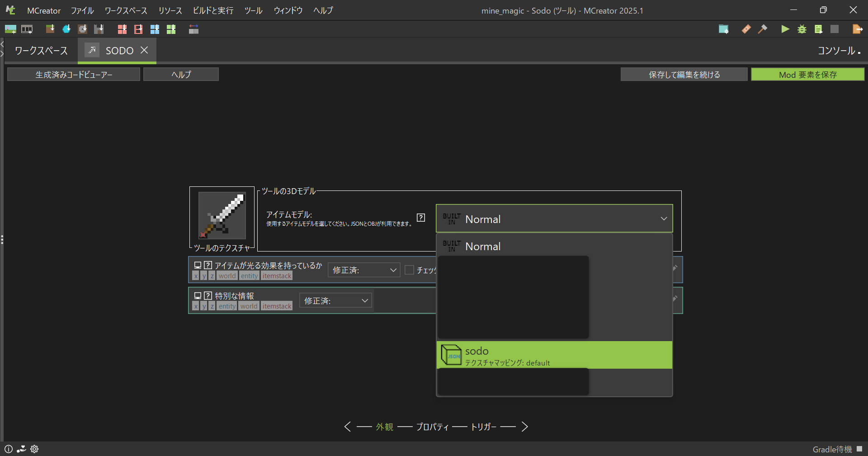Click the clean build eraser icon
The height and width of the screenshot is (456, 868).
tap(746, 29)
